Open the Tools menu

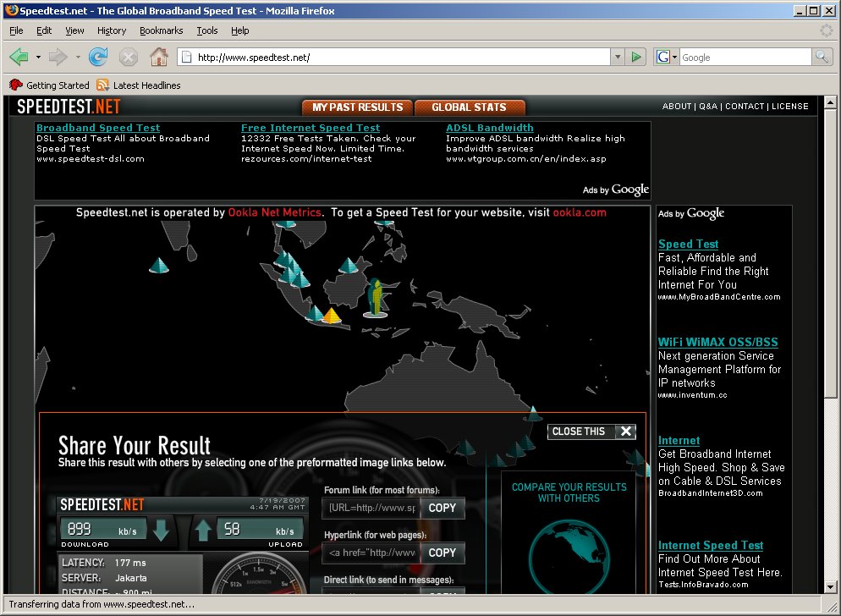pos(207,30)
